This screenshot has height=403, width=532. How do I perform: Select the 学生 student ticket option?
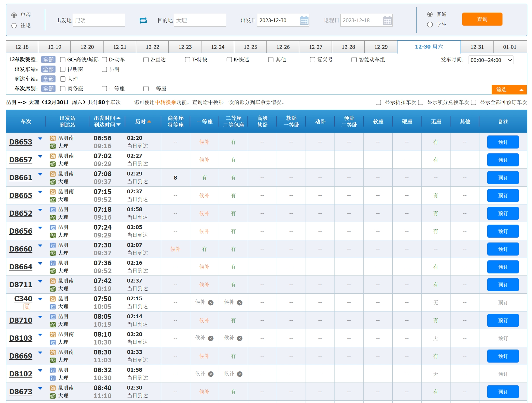click(430, 25)
